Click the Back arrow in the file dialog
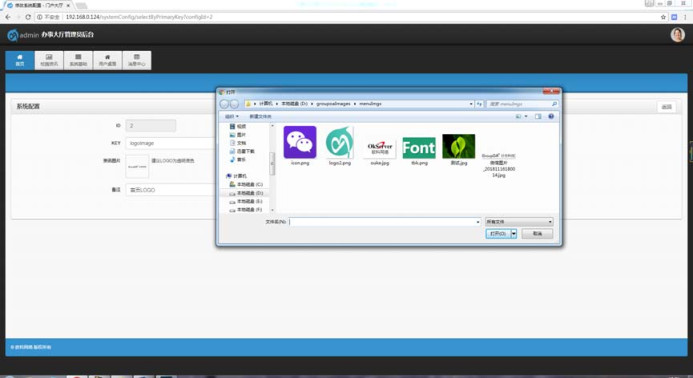This screenshot has height=378, width=693. pyautogui.click(x=224, y=104)
